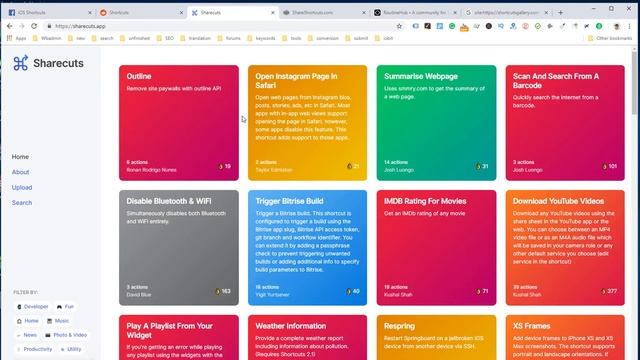Open the Respring shortcut card
This screenshot has height=360, width=640.
(x=436, y=338)
